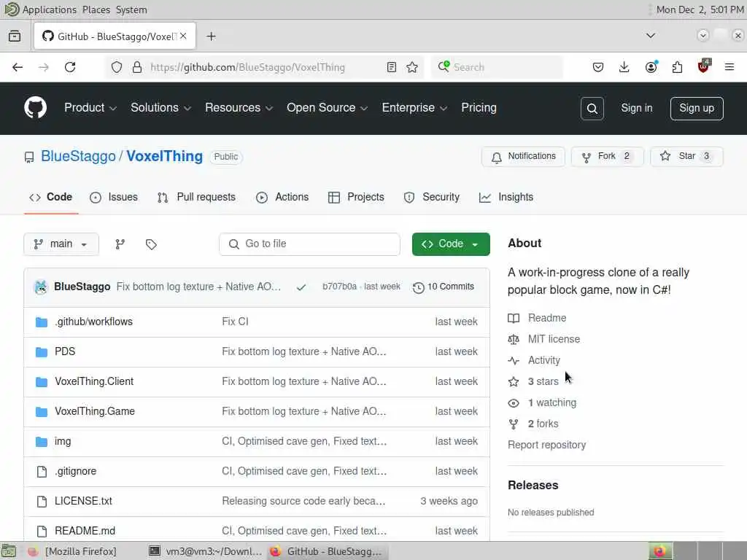Open commit status checkmark icon

click(x=301, y=287)
